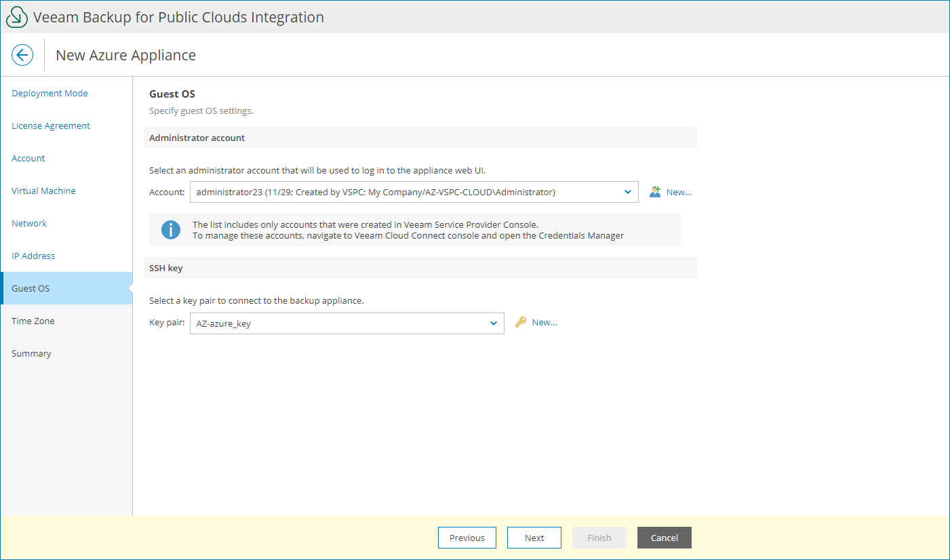Switch to the Time Zone step
This screenshot has width=950, height=560.
point(33,321)
